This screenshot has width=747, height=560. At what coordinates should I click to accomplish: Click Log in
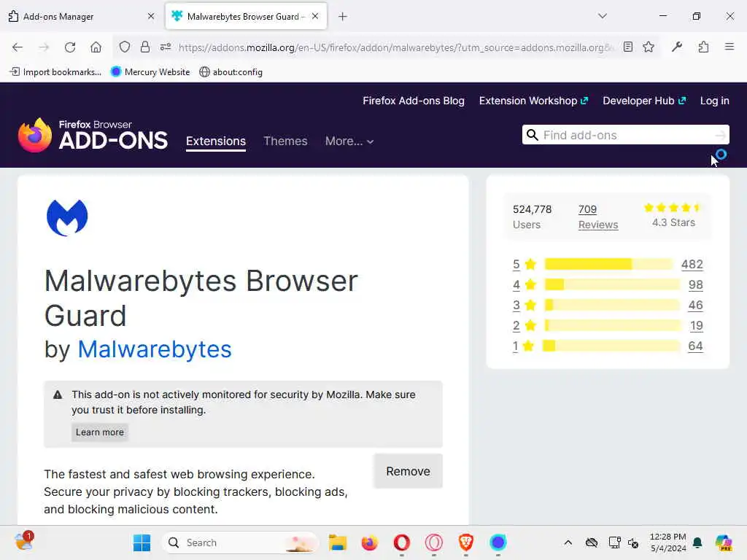point(715,101)
